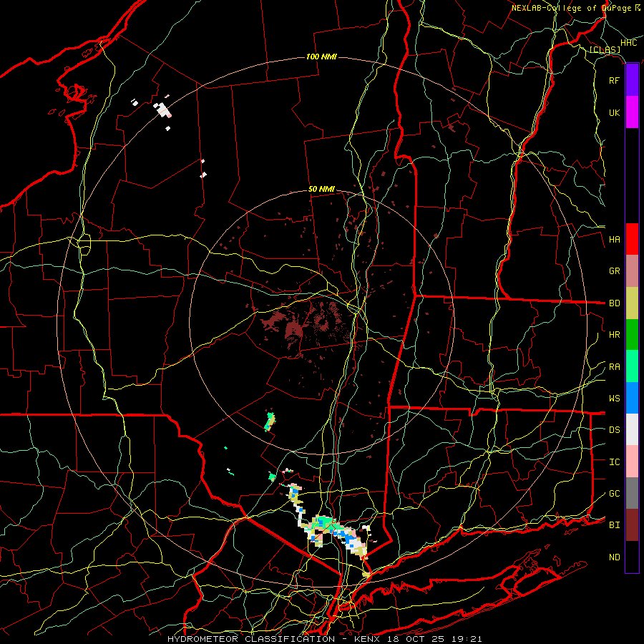Click the RA light green legend swatch
The width and height of the screenshot is (644, 644).
pyautogui.click(x=632, y=366)
